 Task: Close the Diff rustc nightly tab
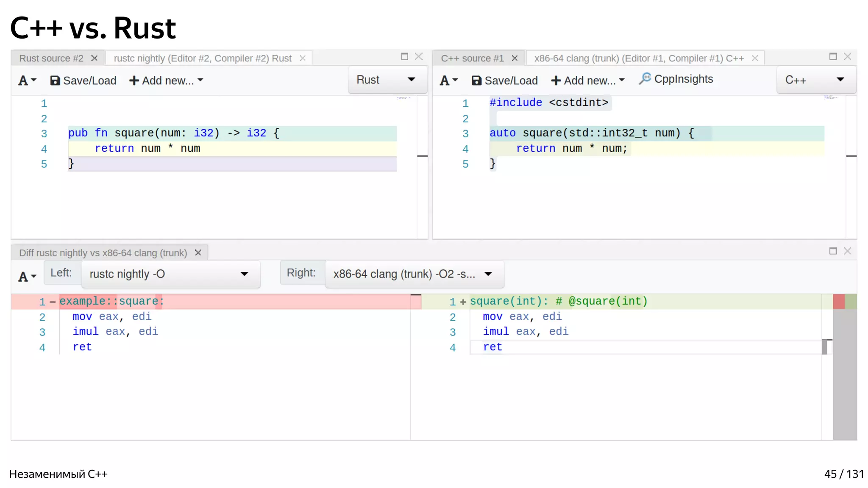click(198, 253)
